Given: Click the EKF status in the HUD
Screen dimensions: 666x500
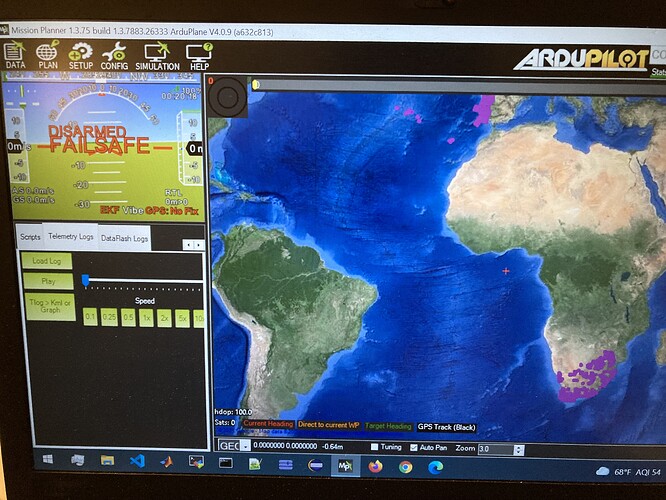Looking at the screenshot, I should (x=110, y=210).
